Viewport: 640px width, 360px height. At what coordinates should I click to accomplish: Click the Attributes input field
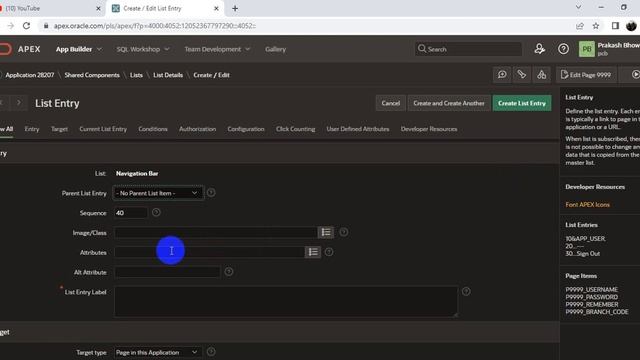click(209, 252)
